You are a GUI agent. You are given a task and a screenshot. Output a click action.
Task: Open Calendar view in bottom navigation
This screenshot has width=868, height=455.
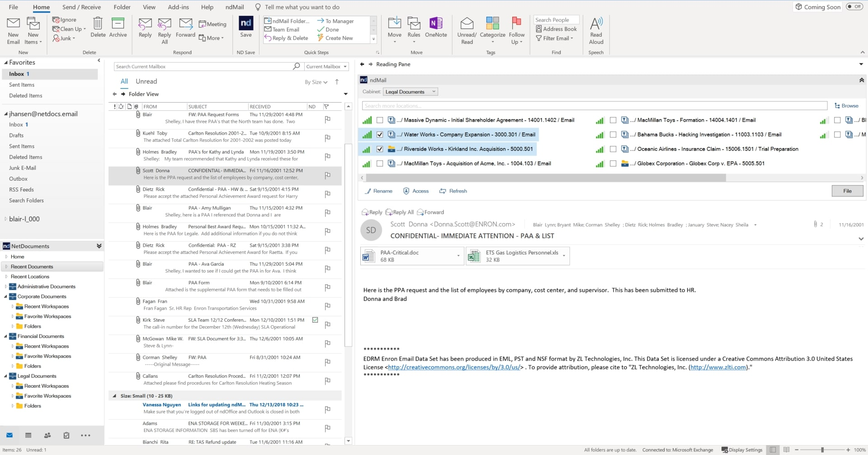(x=28, y=435)
